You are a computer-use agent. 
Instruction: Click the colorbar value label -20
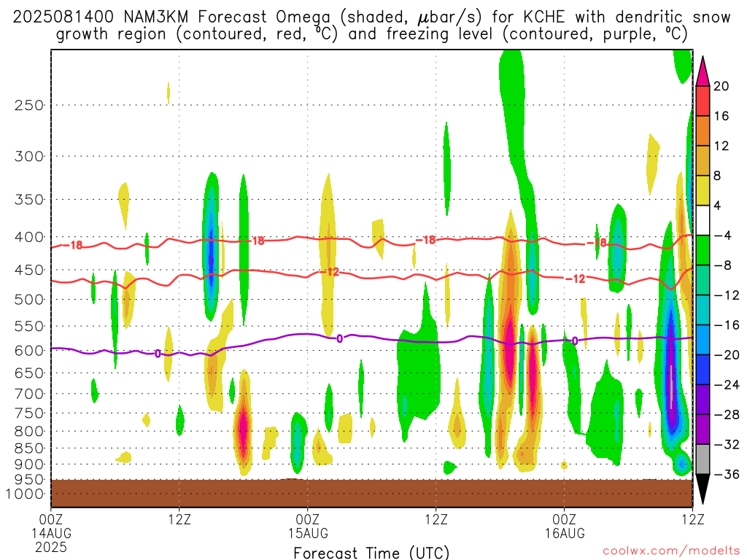[727, 355]
